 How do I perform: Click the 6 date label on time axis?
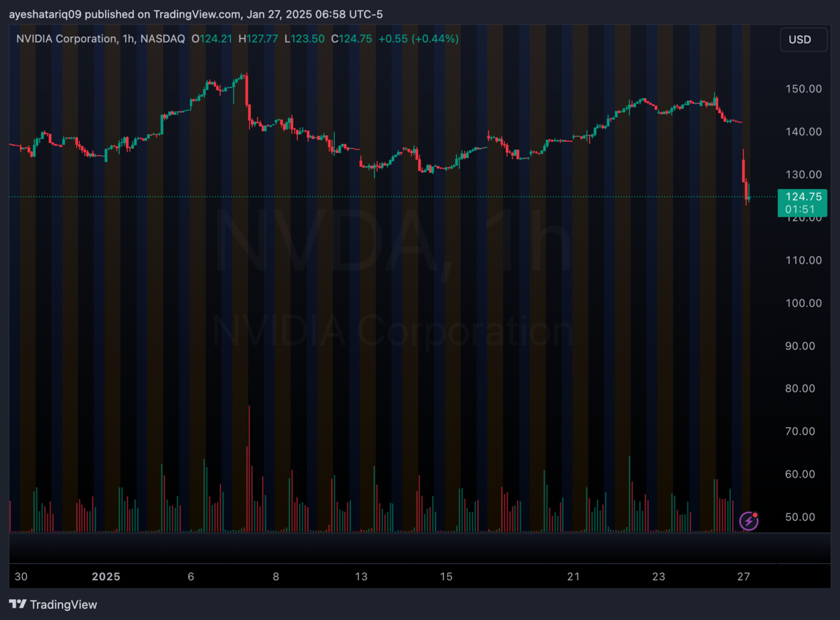tap(190, 576)
